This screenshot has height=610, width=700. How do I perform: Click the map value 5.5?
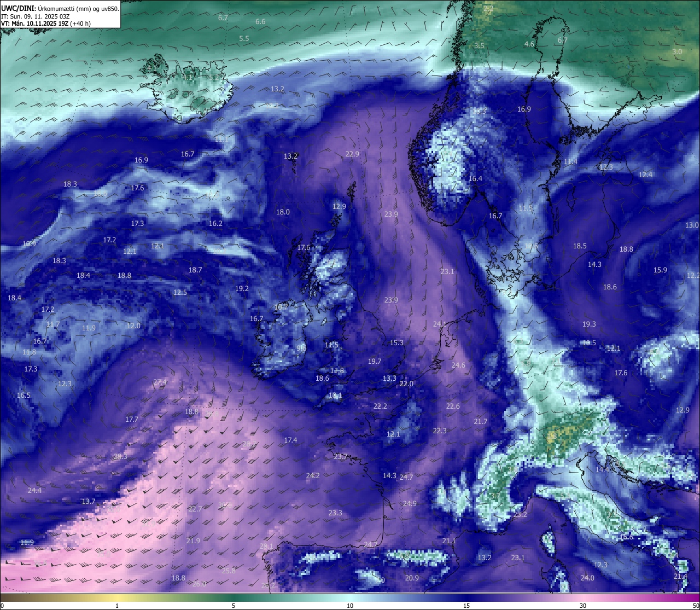pyautogui.click(x=244, y=39)
